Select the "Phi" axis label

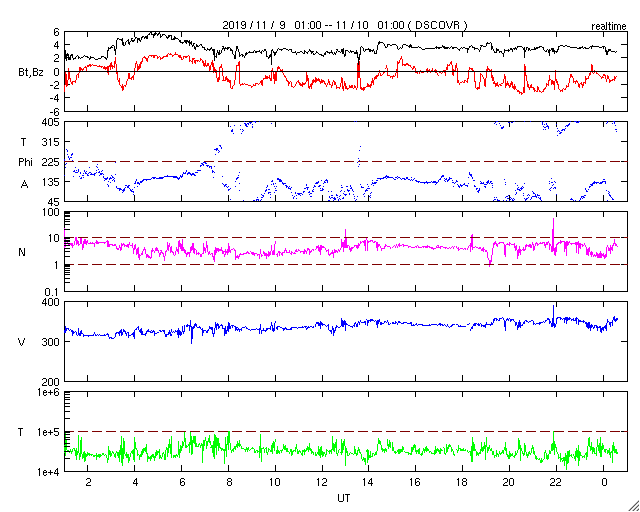click(x=25, y=162)
